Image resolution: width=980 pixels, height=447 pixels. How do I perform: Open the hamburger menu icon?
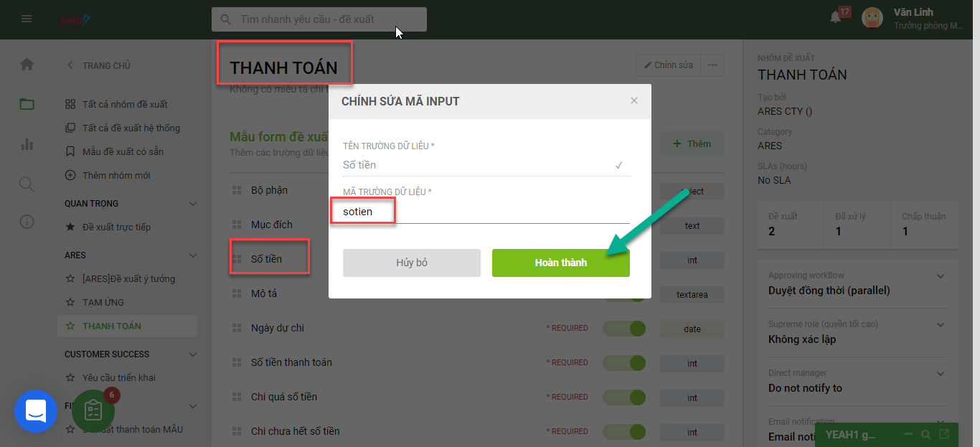(27, 19)
